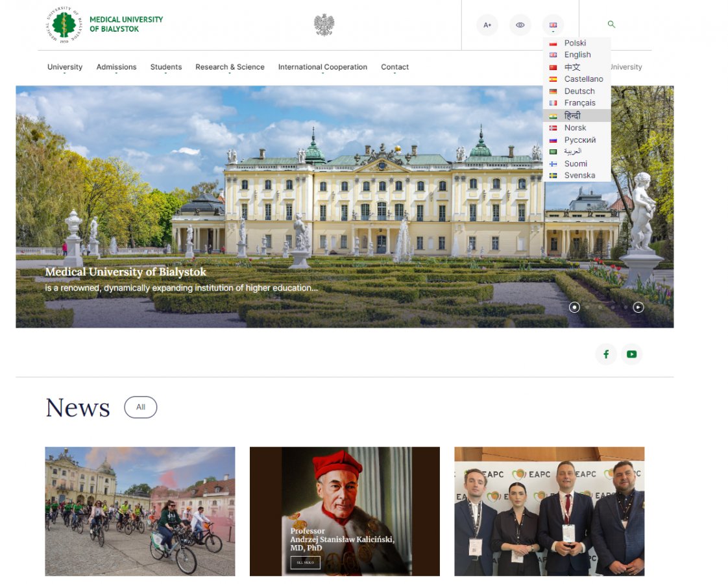Select the first active slide indicator dot
This screenshot has width=728, height=584.
574,308
